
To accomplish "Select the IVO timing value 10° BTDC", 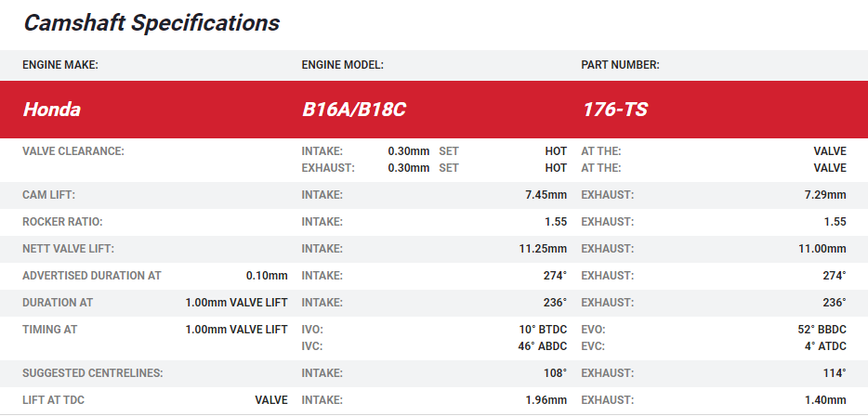I will [x=543, y=330].
